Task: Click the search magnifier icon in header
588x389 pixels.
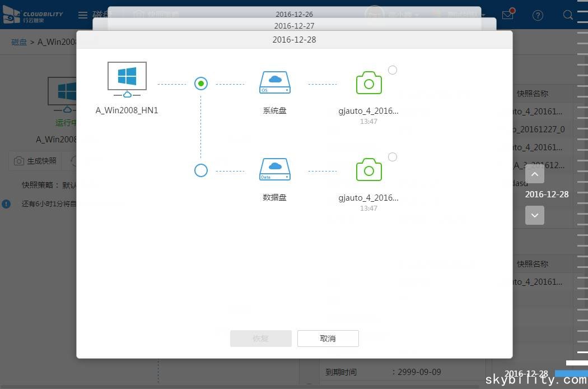Action: click(568, 15)
